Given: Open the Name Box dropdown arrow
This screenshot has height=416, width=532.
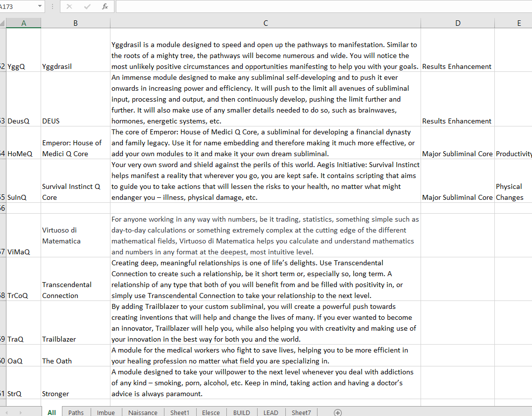Looking at the screenshot, I should (x=40, y=6).
